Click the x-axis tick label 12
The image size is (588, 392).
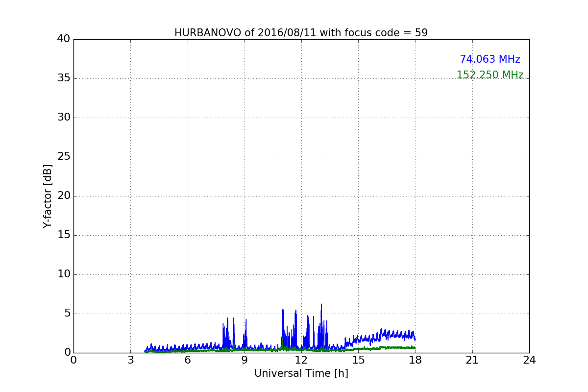click(301, 360)
